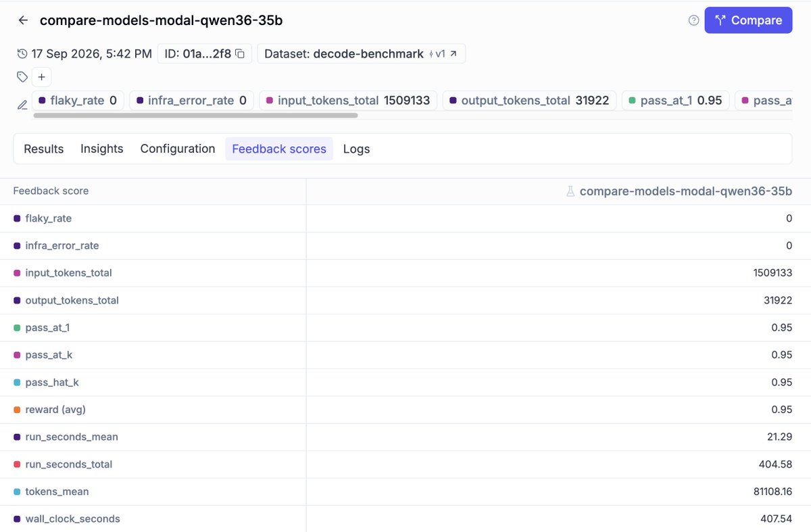Click the pass_at_1 green color swatch row
811x532 pixels.
coord(405,327)
